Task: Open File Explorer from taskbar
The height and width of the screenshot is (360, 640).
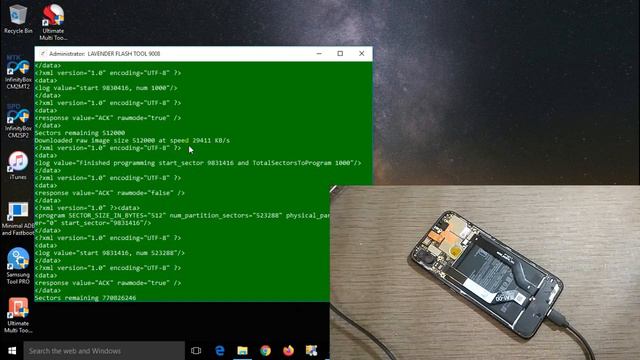Action: pyautogui.click(x=242, y=351)
